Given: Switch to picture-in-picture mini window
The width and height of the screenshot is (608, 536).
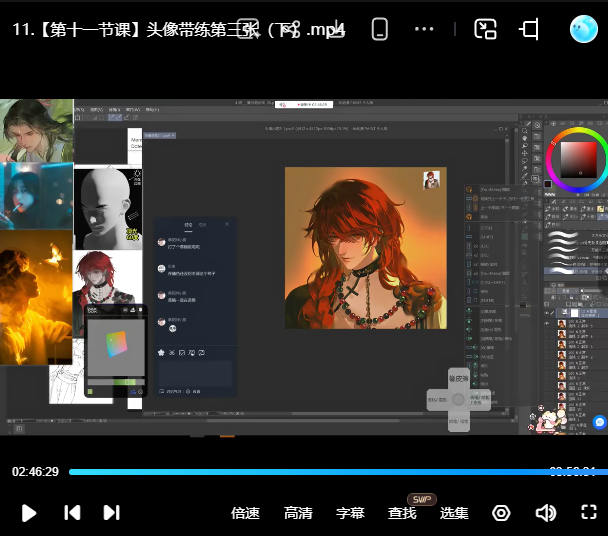Looking at the screenshot, I should [x=485, y=29].
